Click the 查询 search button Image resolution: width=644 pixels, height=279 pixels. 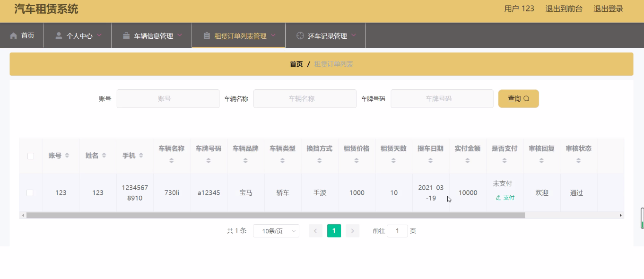pyautogui.click(x=518, y=99)
